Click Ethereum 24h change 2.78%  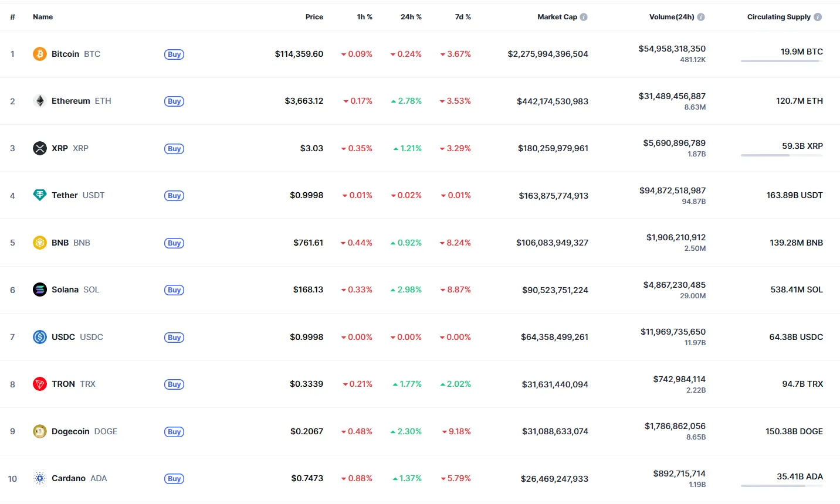407,101
